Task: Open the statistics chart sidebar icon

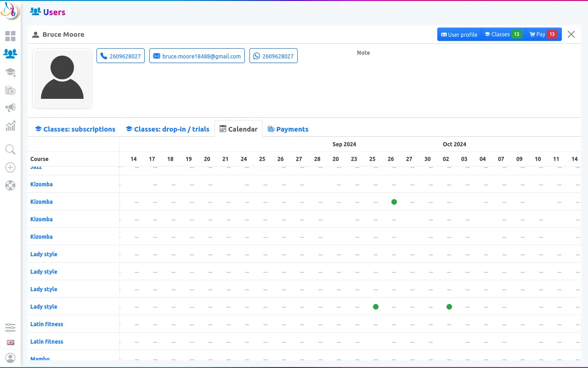Action: click(10, 126)
